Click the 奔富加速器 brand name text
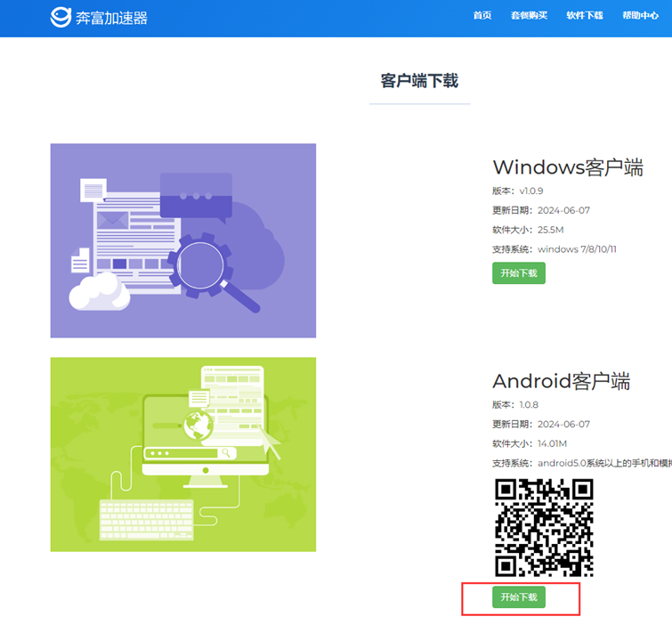Image resolution: width=672 pixels, height=633 pixels. click(x=111, y=18)
